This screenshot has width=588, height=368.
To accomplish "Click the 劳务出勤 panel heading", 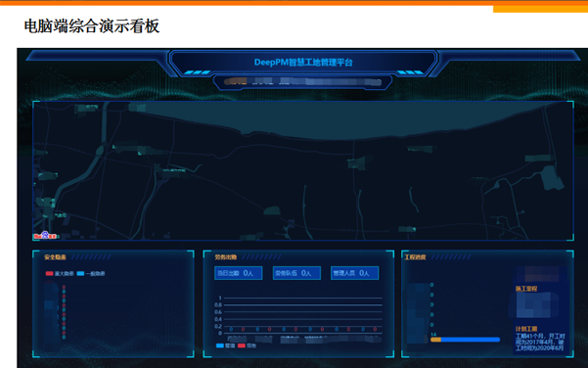I will pos(226,257).
